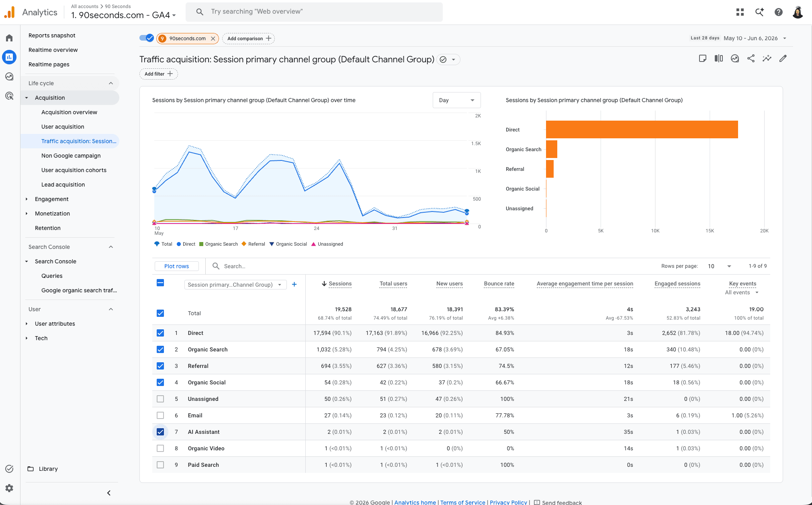
Task: Uncheck the Direct row checkbox
Action: point(160,333)
